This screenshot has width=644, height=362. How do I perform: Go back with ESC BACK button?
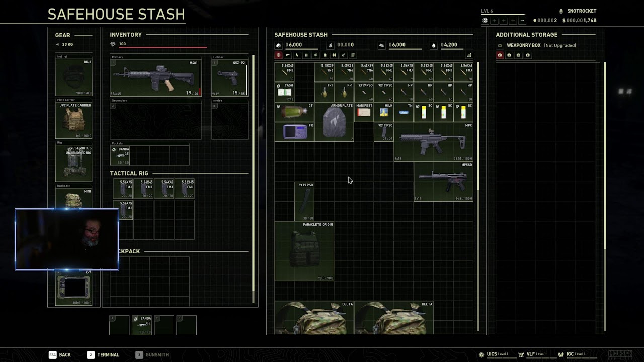[x=60, y=355]
